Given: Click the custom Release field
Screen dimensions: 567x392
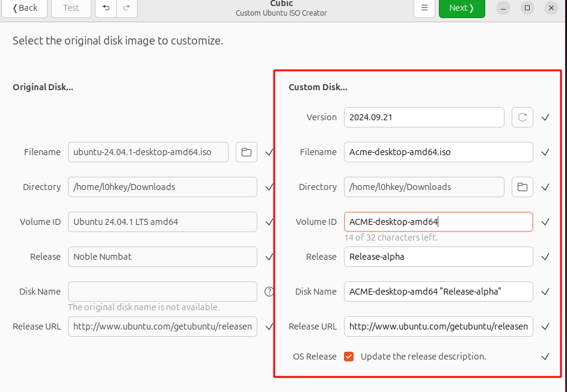Looking at the screenshot, I should (438, 257).
